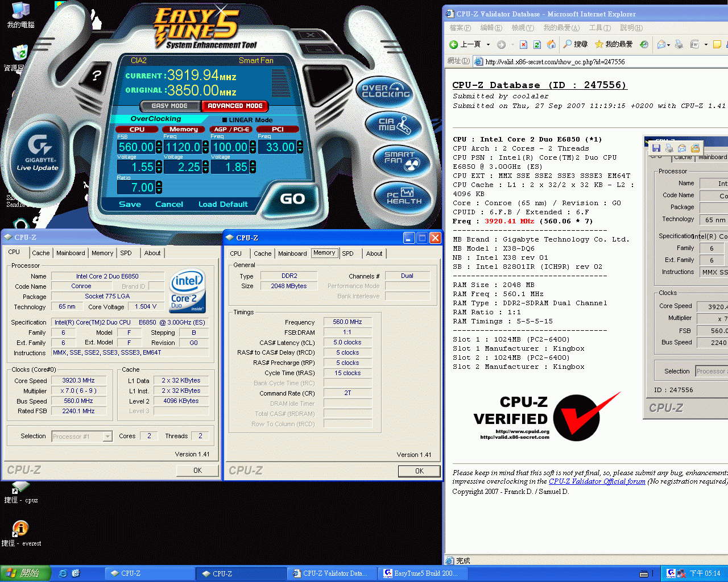Click OK in the left CPU-Z window
Screen dimensions: 728x582
click(x=197, y=471)
